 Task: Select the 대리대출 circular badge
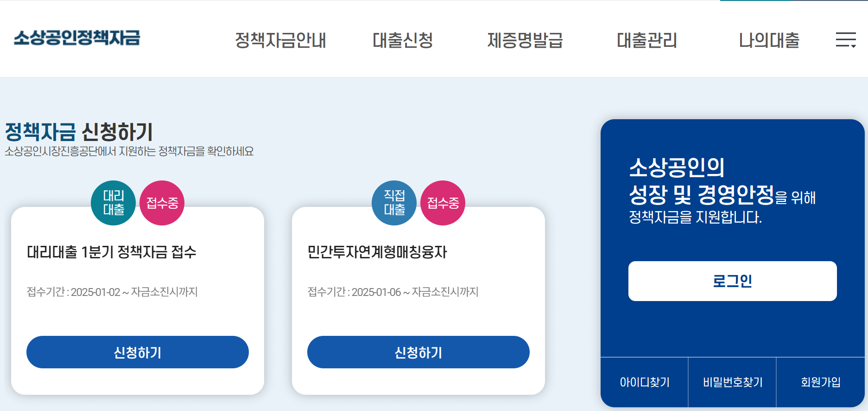coord(113,203)
